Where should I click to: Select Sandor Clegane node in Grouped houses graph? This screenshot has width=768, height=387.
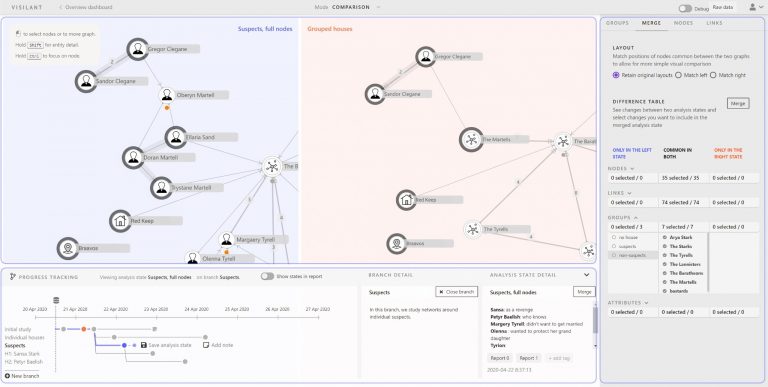click(375, 94)
